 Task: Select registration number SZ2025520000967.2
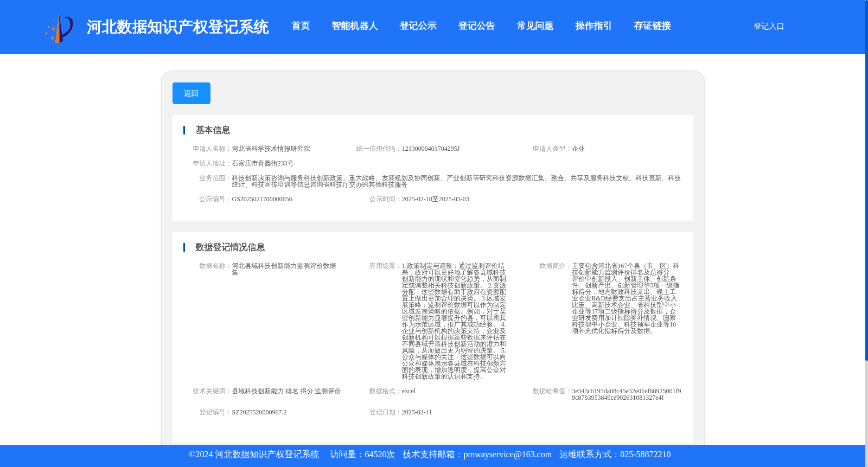(x=259, y=412)
